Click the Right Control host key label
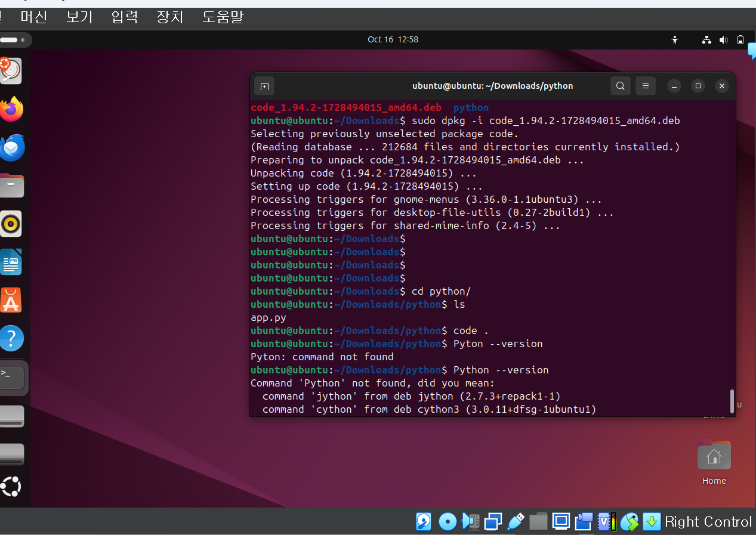Screen dimensions: 756x535 point(708,522)
